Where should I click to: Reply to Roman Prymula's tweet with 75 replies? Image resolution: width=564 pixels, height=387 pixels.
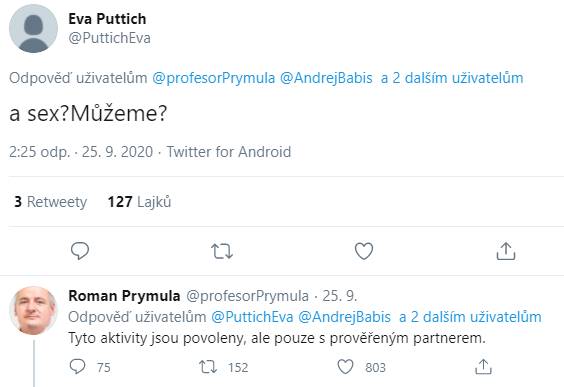pos(90,367)
